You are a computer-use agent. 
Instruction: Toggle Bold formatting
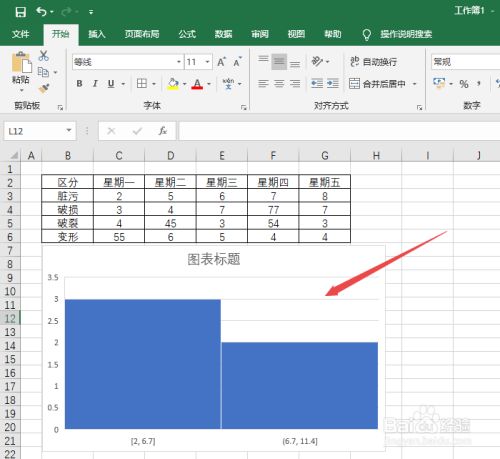(79, 83)
